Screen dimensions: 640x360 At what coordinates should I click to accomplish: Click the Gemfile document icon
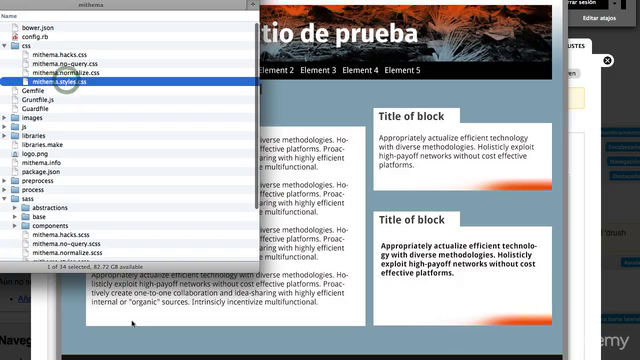[15, 91]
